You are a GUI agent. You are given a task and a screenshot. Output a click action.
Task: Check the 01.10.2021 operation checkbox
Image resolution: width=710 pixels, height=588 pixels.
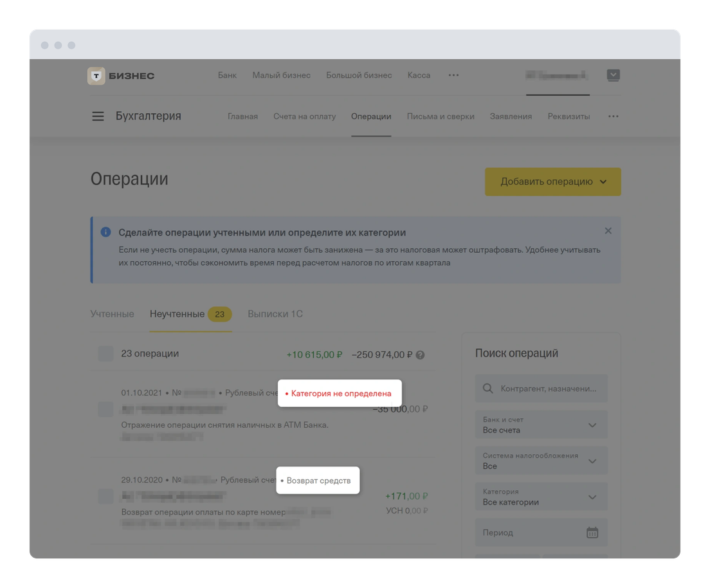click(106, 409)
